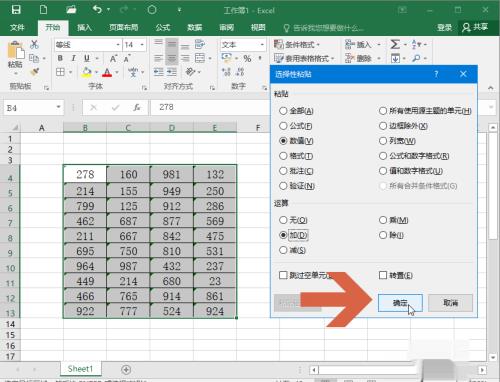This screenshot has height=382, width=500.
Task: Open the Format as Table (套用表格格式) dropdown
Action: click(x=304, y=59)
